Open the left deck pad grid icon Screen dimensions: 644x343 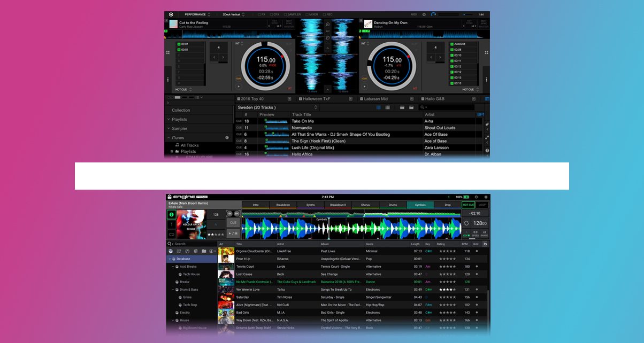168,52
